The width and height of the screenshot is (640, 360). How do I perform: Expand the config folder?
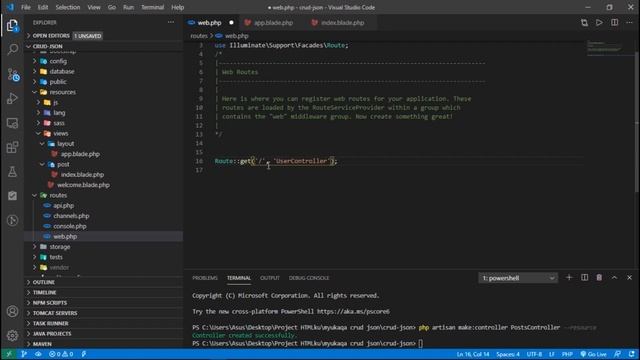point(58,61)
